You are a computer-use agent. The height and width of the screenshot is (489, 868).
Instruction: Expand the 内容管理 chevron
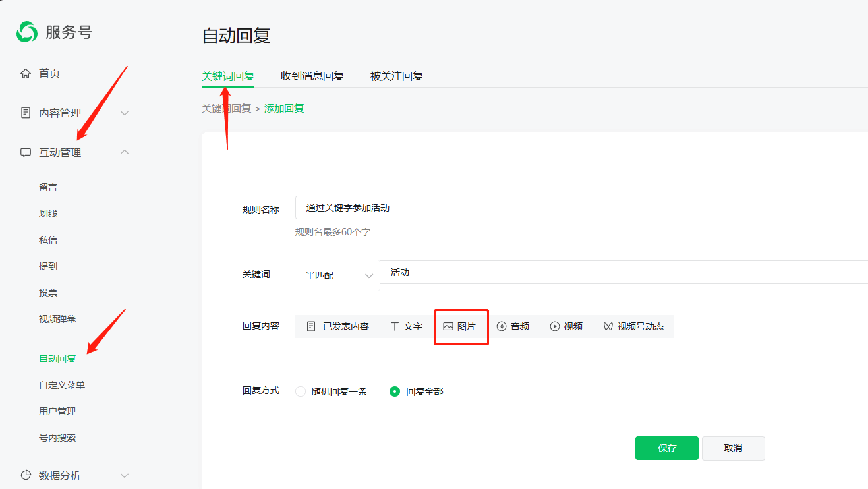point(125,113)
